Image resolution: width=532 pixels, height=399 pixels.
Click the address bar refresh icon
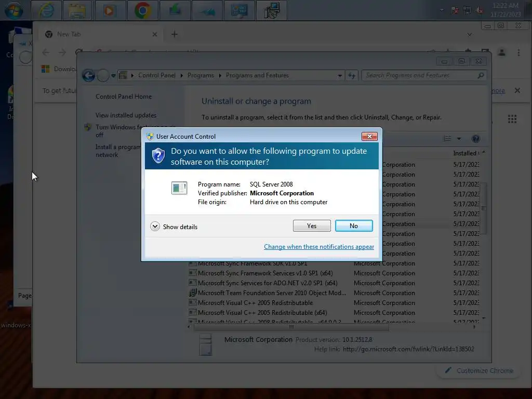352,76
